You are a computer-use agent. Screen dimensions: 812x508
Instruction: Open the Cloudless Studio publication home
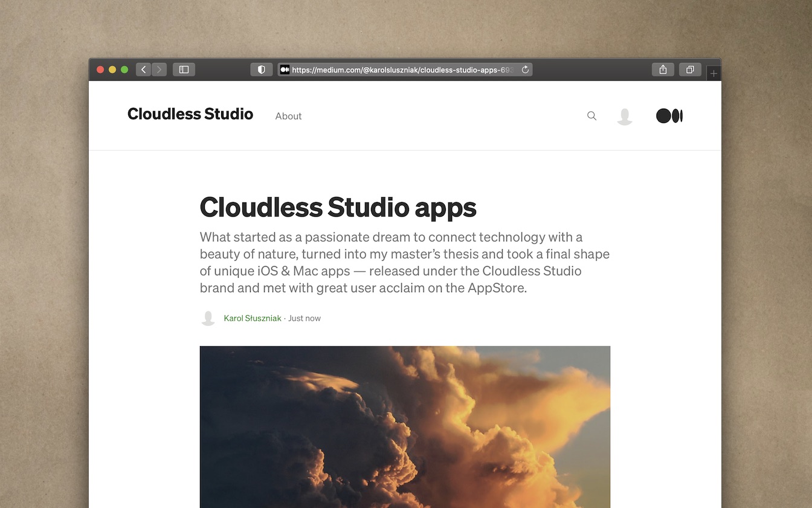190,114
